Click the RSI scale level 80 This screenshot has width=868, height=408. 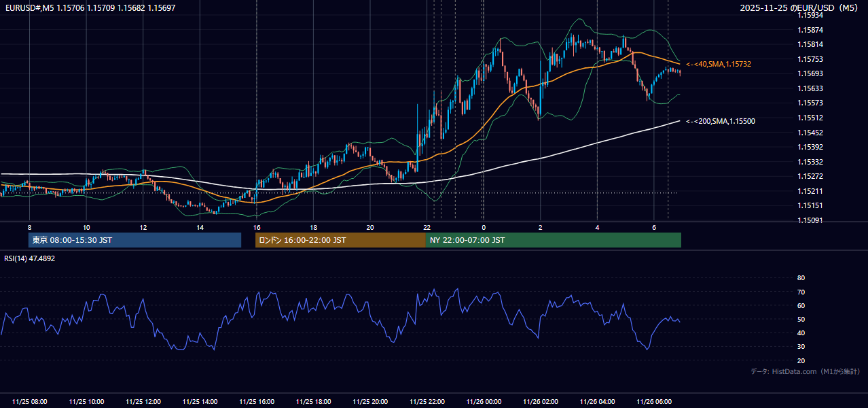click(x=801, y=278)
